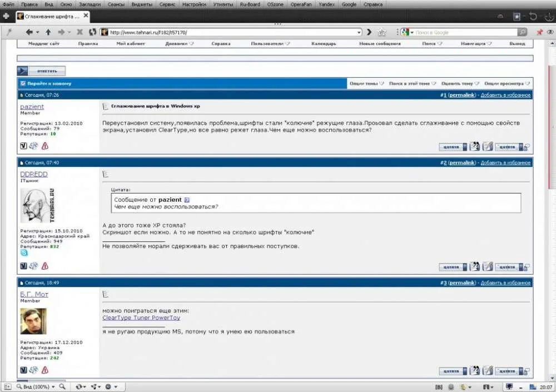This screenshot has width=556, height=392.
Task: Open DDREDD's user profile link
Action: click(x=34, y=174)
